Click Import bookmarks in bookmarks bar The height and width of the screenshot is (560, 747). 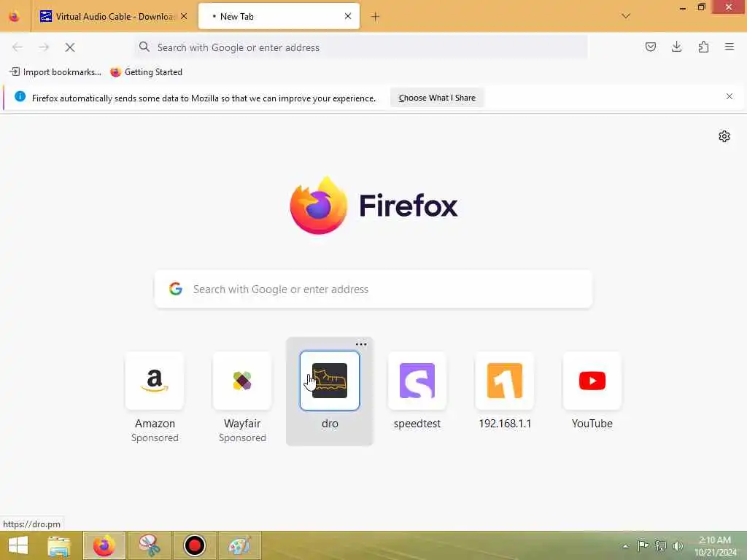pos(55,72)
